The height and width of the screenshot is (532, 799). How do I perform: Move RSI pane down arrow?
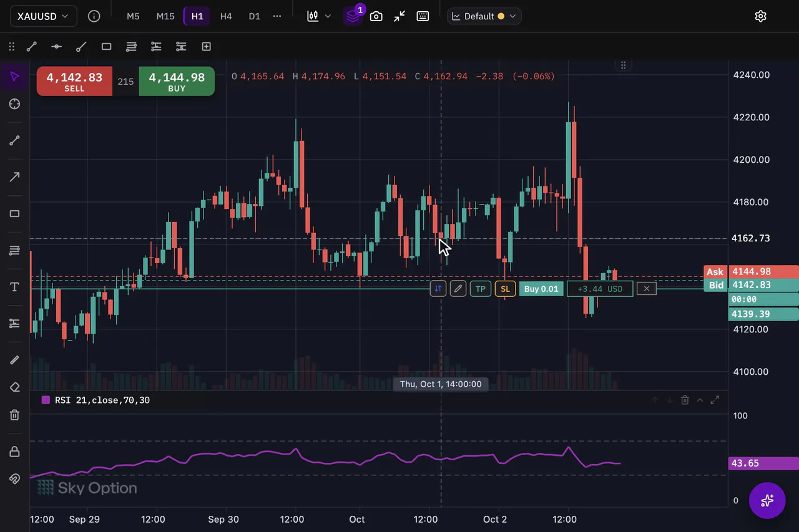(x=670, y=400)
